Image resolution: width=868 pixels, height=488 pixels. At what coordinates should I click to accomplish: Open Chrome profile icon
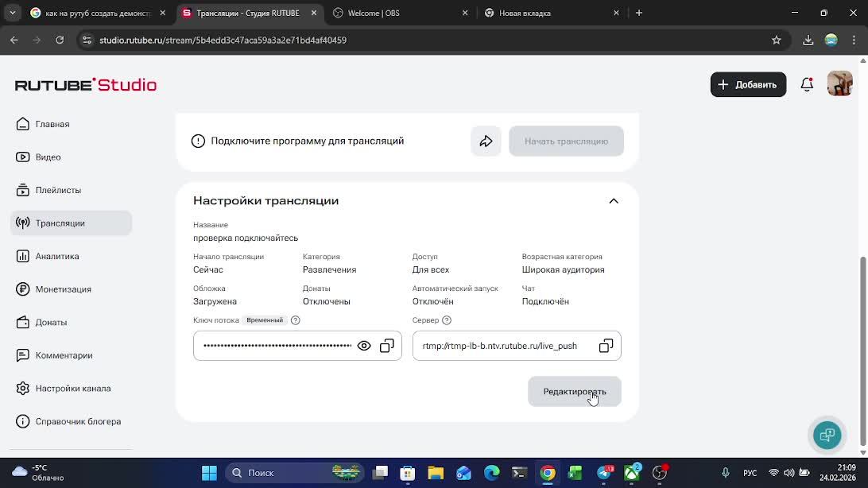point(831,40)
